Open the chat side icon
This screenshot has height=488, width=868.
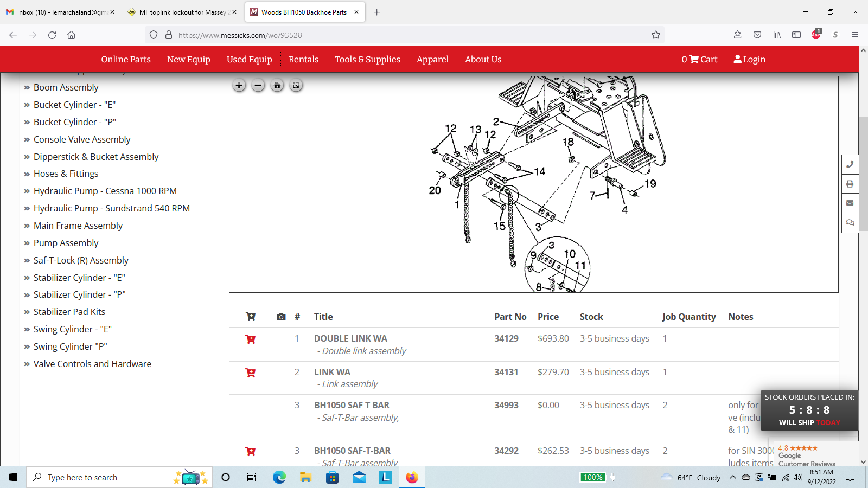point(850,222)
